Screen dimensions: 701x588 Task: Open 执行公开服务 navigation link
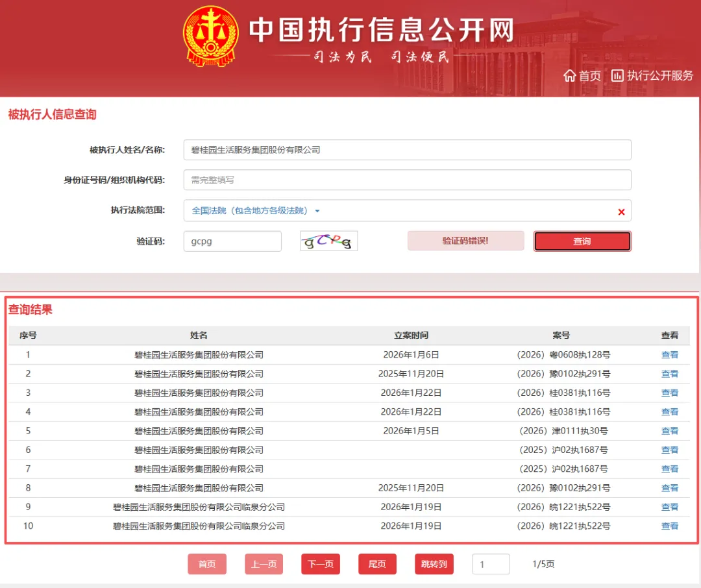[659, 75]
